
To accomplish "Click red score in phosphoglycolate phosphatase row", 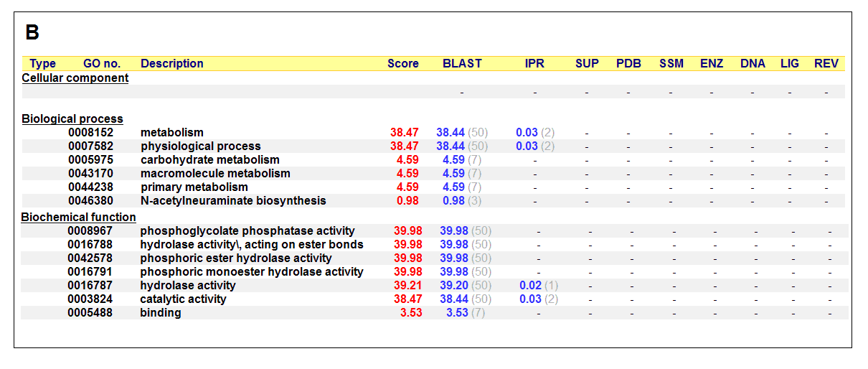I will [408, 230].
